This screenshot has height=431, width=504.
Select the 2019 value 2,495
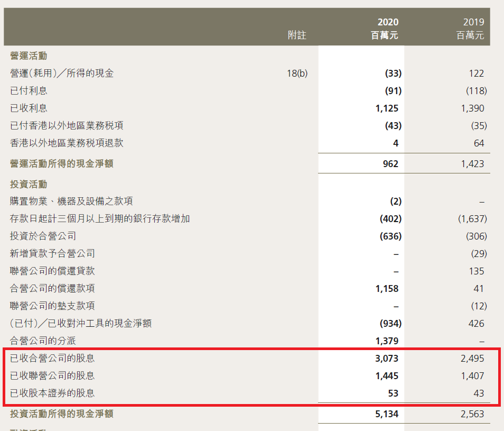point(472,359)
